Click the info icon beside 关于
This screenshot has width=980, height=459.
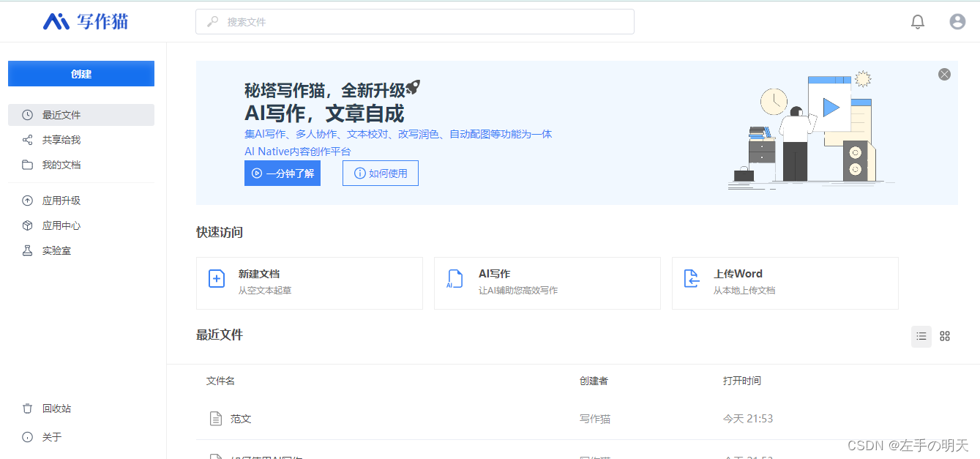click(x=28, y=437)
